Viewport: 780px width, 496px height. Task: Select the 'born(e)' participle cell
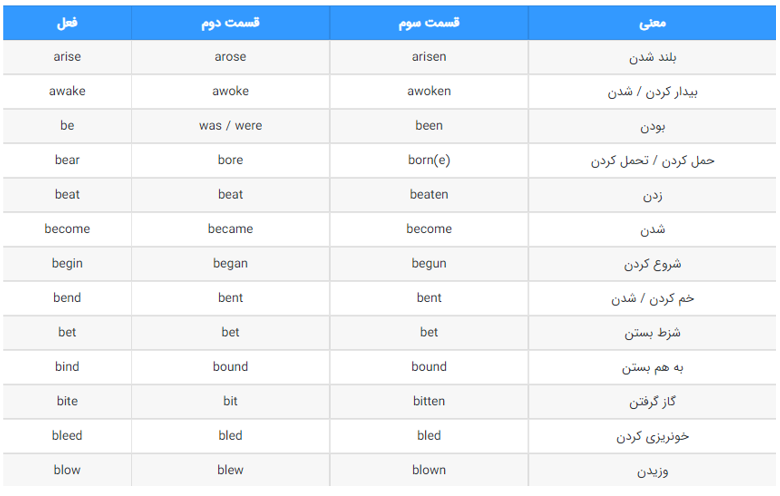(x=429, y=160)
